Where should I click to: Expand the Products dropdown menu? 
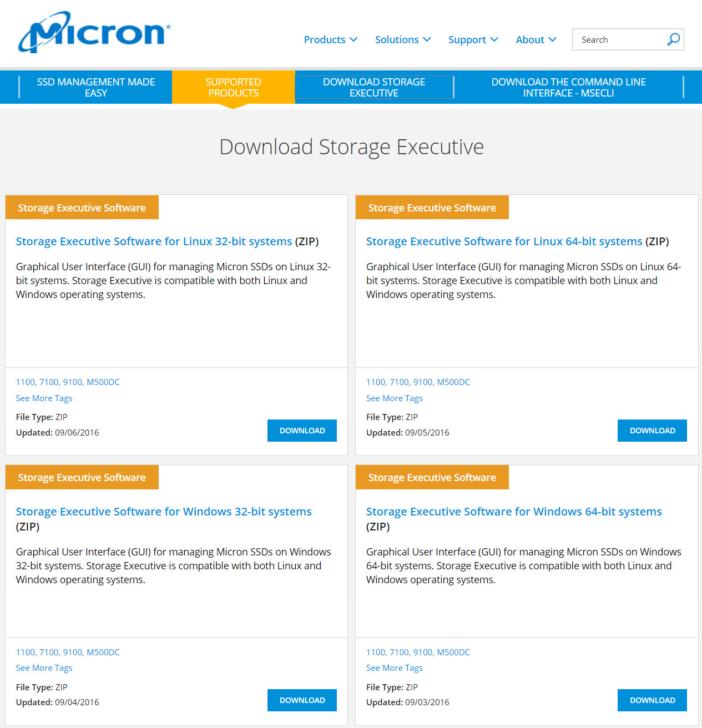tap(331, 39)
